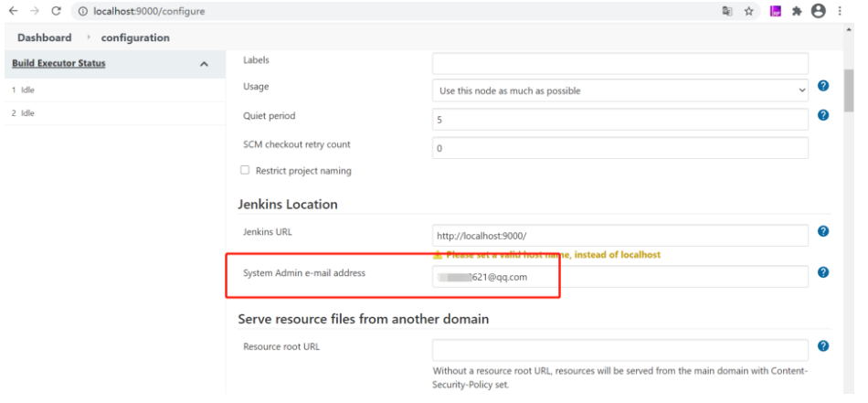Image resolution: width=868 pixels, height=403 pixels.
Task: Collapse the Build Executor Status panel
Action: (x=204, y=64)
